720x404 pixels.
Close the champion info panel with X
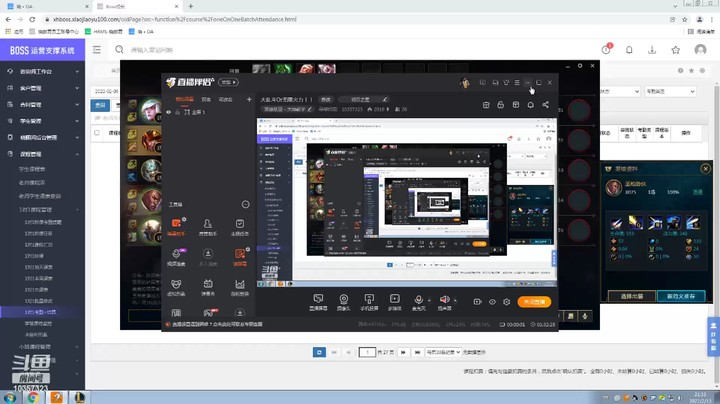click(x=705, y=169)
